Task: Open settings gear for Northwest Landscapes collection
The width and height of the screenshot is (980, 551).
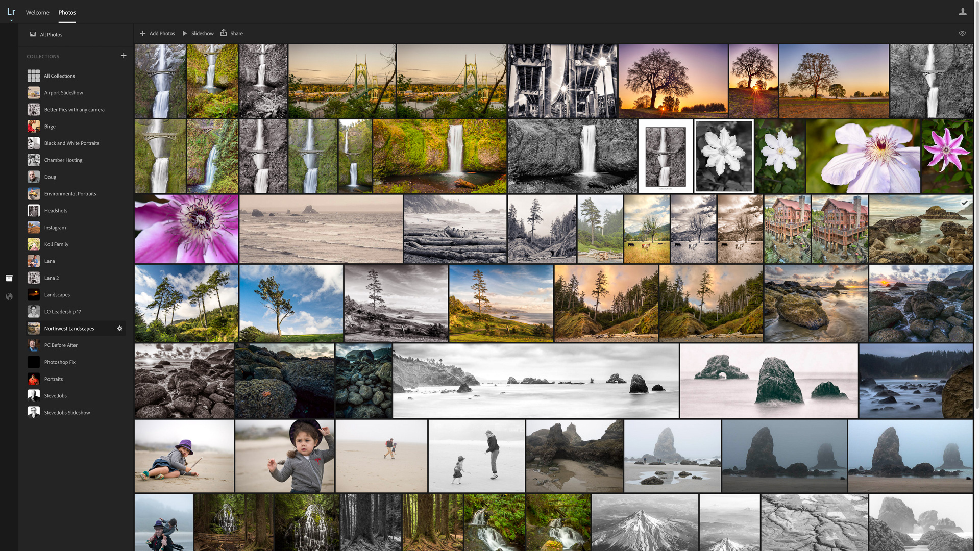Action: (x=119, y=328)
